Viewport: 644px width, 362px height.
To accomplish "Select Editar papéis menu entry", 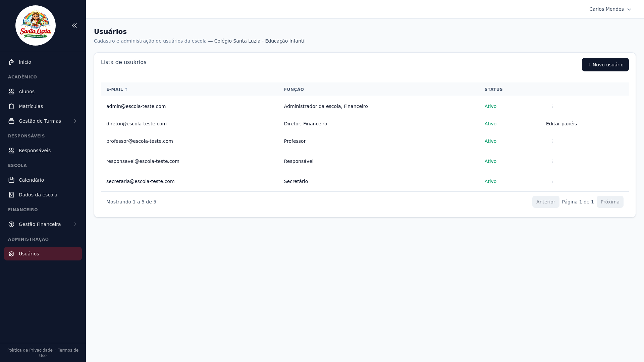I will [x=561, y=124].
